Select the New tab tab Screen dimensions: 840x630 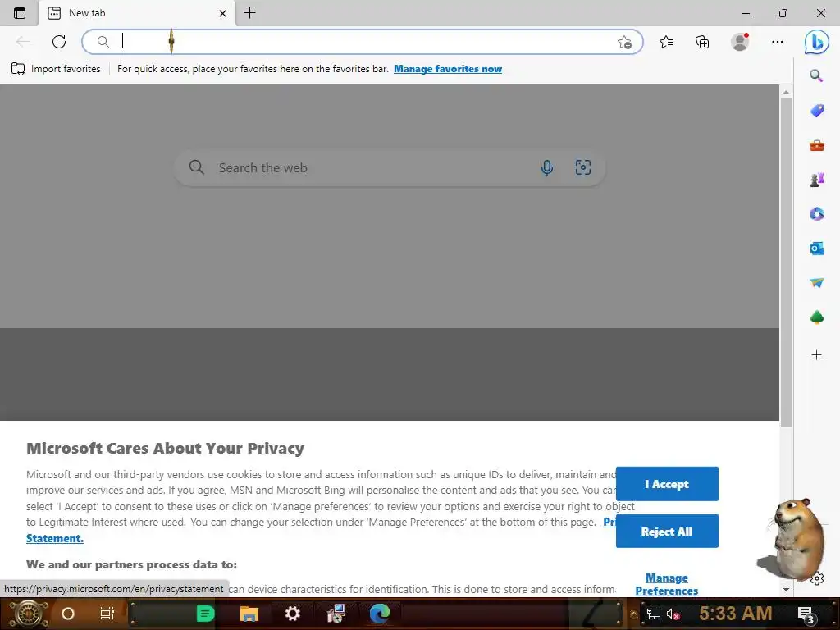click(137, 13)
